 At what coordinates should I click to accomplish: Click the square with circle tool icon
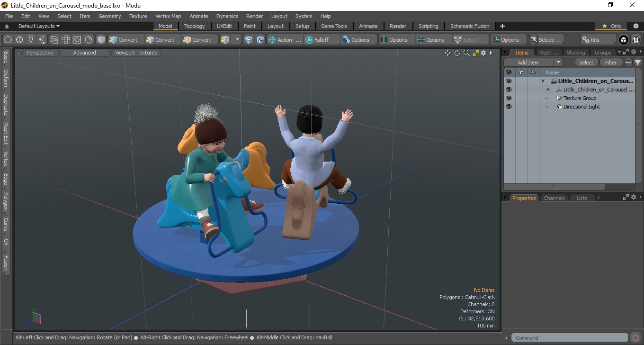coord(77,40)
